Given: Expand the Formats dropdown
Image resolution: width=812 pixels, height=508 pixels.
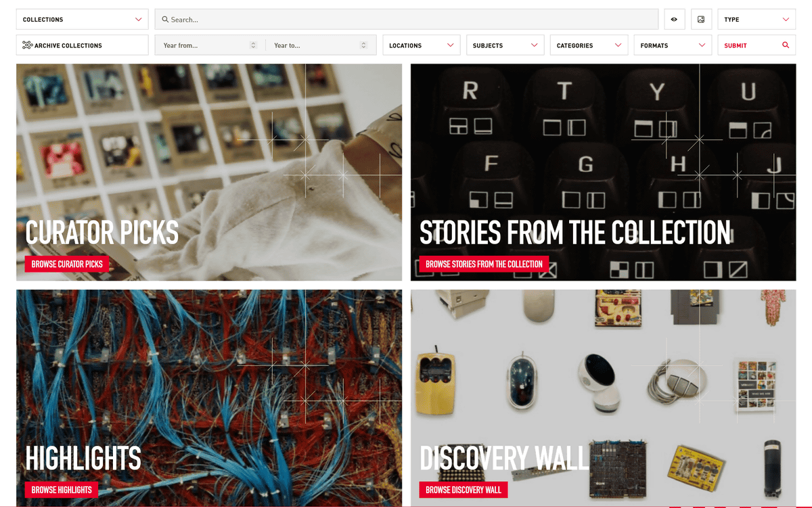Looking at the screenshot, I should [673, 45].
